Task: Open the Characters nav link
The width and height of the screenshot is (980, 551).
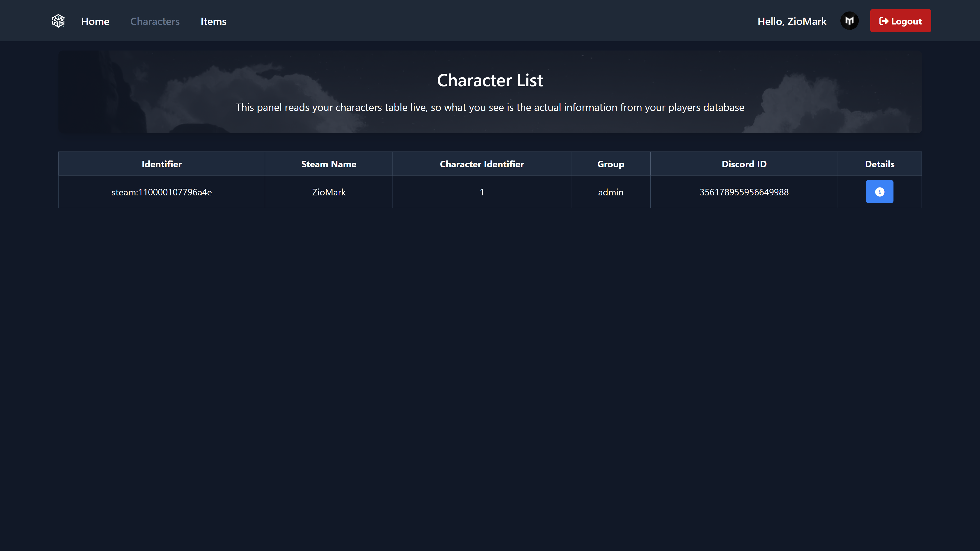Action: click(155, 21)
